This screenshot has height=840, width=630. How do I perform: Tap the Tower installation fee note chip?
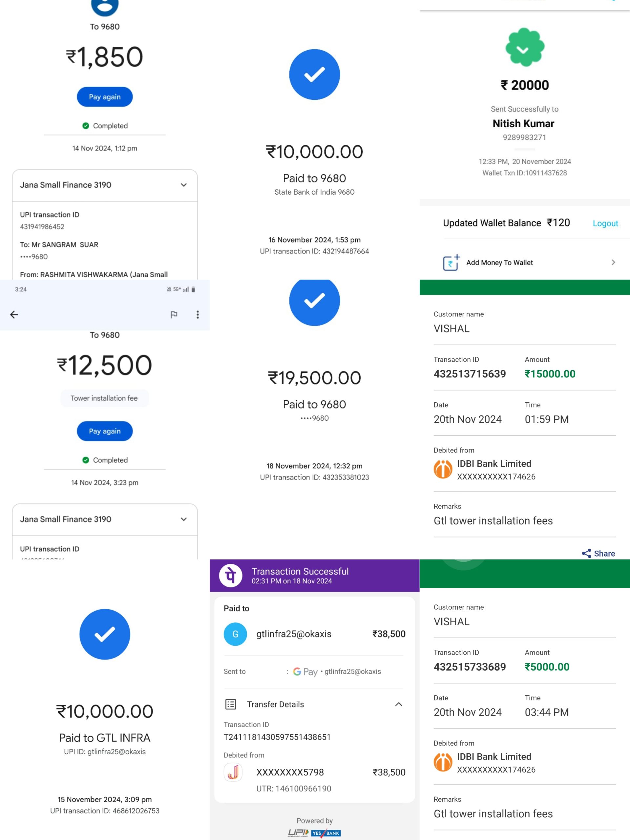pyautogui.click(x=104, y=398)
